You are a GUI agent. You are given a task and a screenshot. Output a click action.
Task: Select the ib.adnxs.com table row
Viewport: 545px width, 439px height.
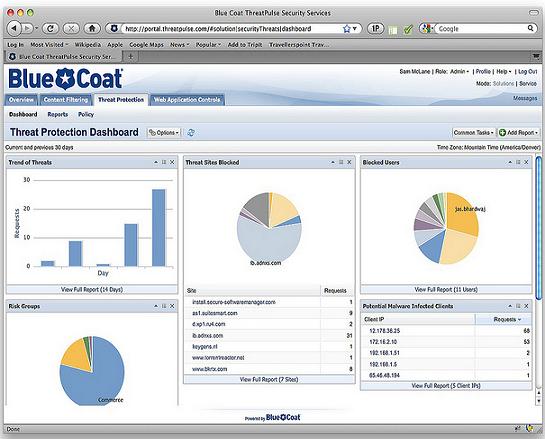(x=269, y=336)
